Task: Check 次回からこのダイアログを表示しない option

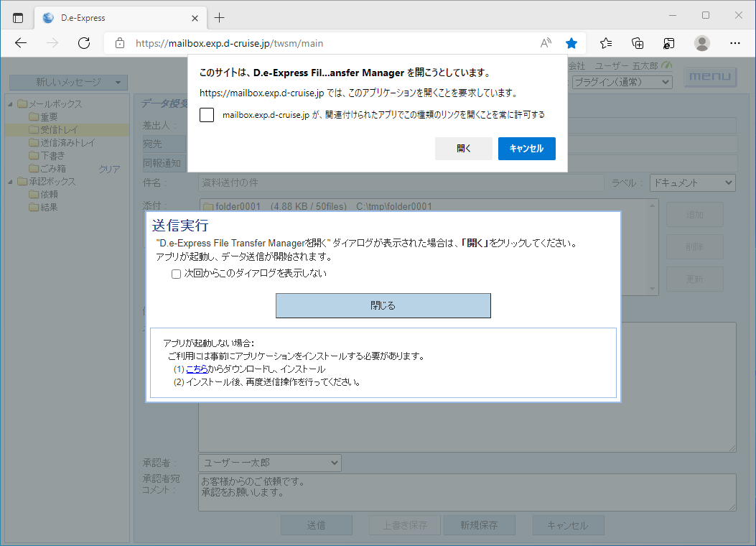Action: pyautogui.click(x=176, y=274)
